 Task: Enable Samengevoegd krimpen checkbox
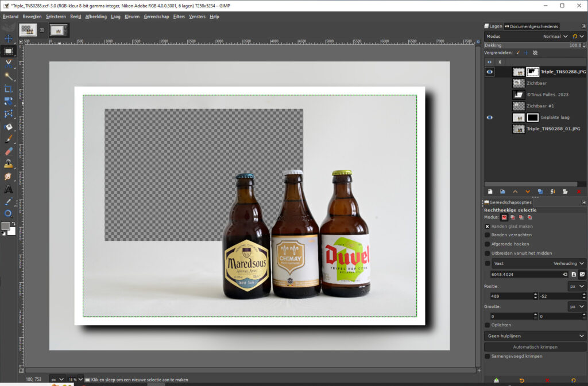(487, 356)
